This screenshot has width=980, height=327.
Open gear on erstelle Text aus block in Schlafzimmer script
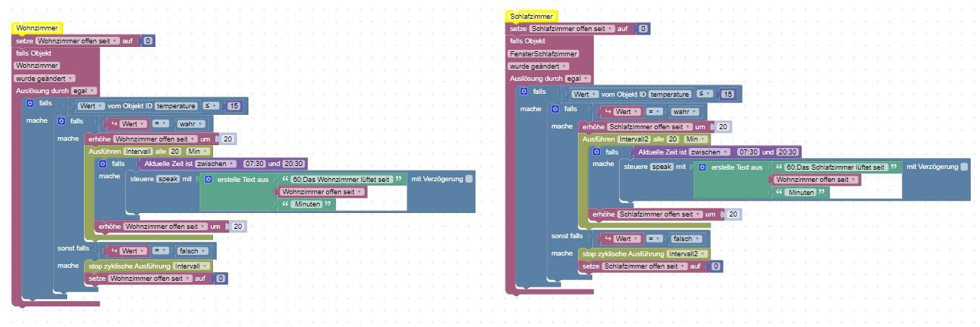pos(702,167)
